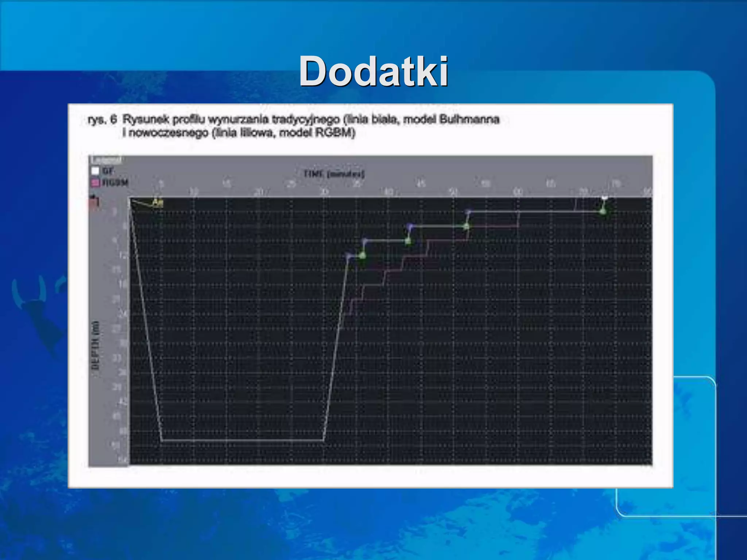Click the green marker ending the 6 m stop
The height and width of the screenshot is (560, 747).
(466, 226)
